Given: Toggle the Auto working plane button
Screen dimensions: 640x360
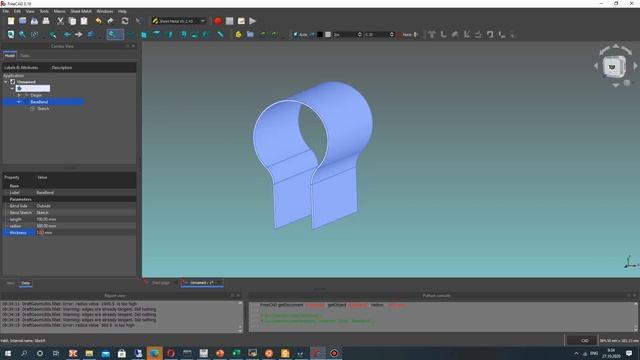Looking at the screenshot, I should [300, 35].
